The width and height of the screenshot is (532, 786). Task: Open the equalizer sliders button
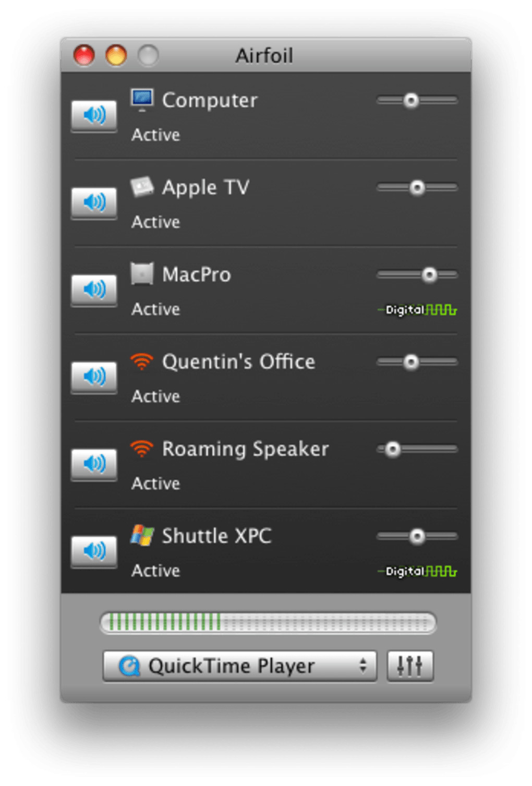410,666
